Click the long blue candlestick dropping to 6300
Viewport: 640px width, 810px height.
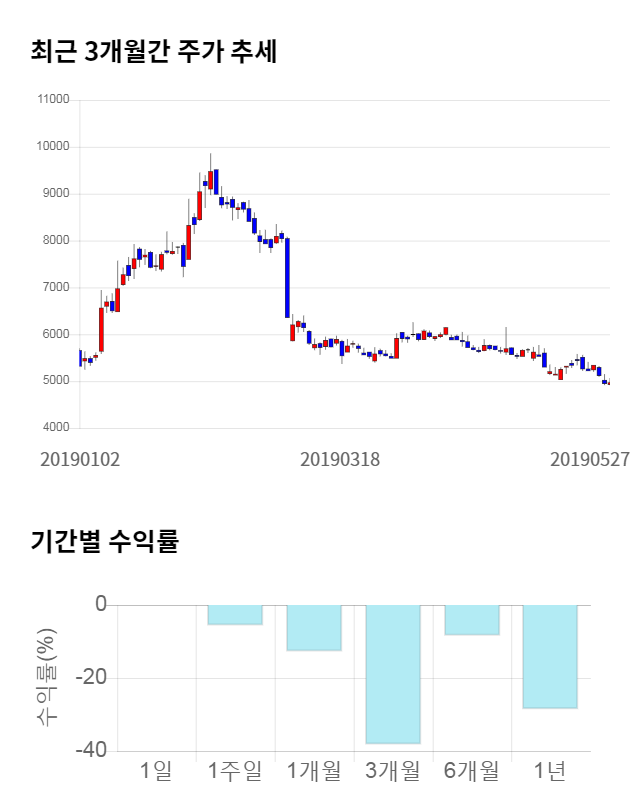(287, 278)
